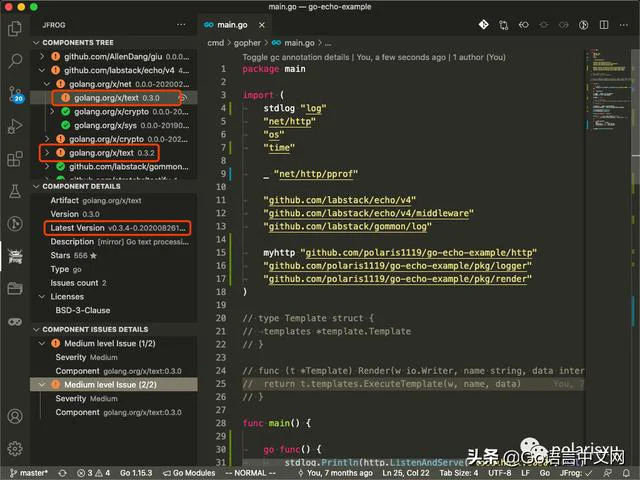Click the BSD-3-Clause license entry
The image size is (640, 480).
pyautogui.click(x=83, y=311)
